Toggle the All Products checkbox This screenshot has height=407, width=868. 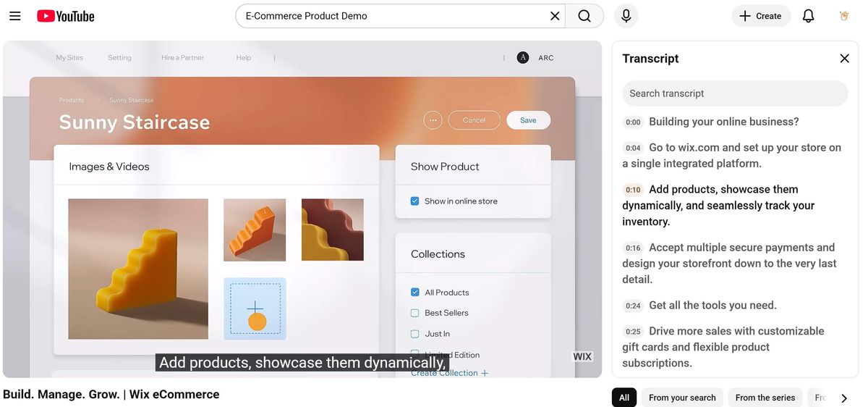pyautogui.click(x=414, y=292)
